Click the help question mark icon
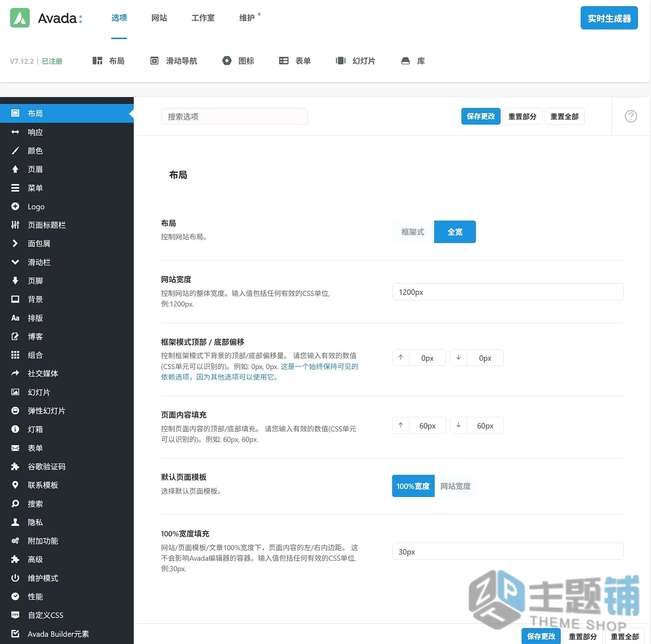The image size is (651, 644). [x=631, y=116]
